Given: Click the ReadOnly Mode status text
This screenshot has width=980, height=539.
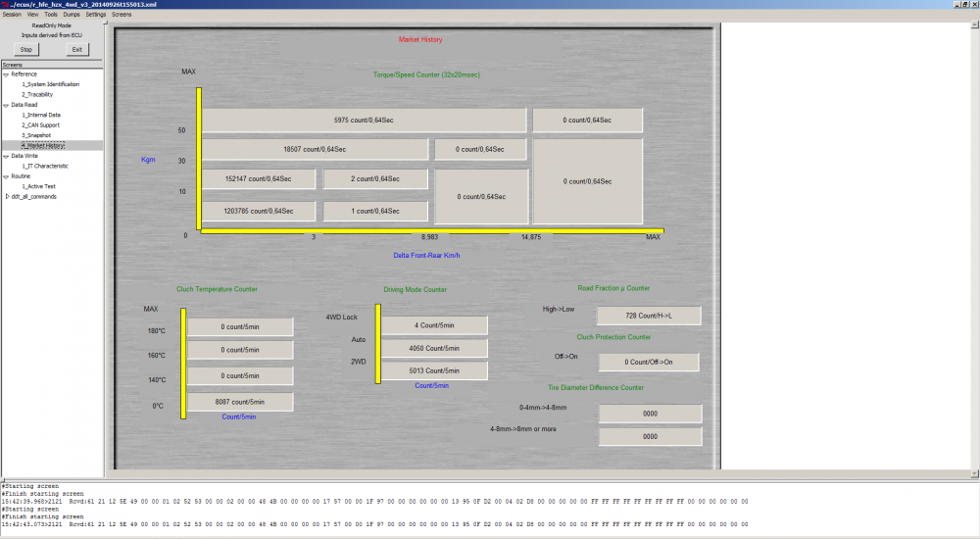Looking at the screenshot, I should [x=52, y=25].
